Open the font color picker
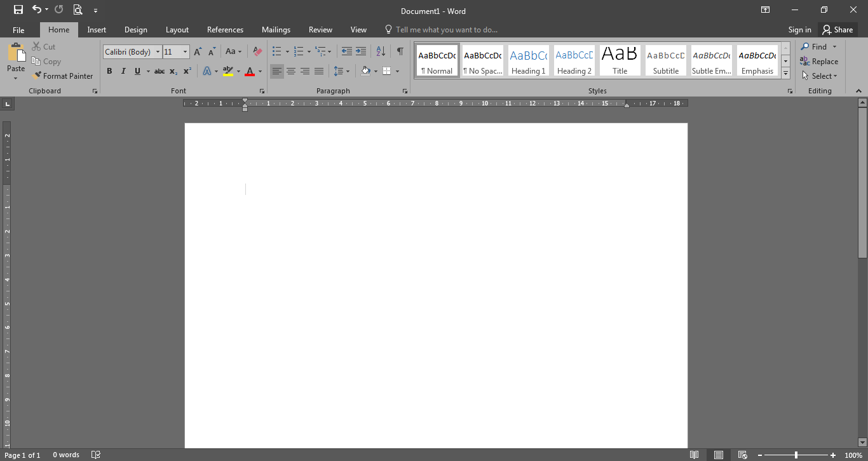 (x=259, y=71)
